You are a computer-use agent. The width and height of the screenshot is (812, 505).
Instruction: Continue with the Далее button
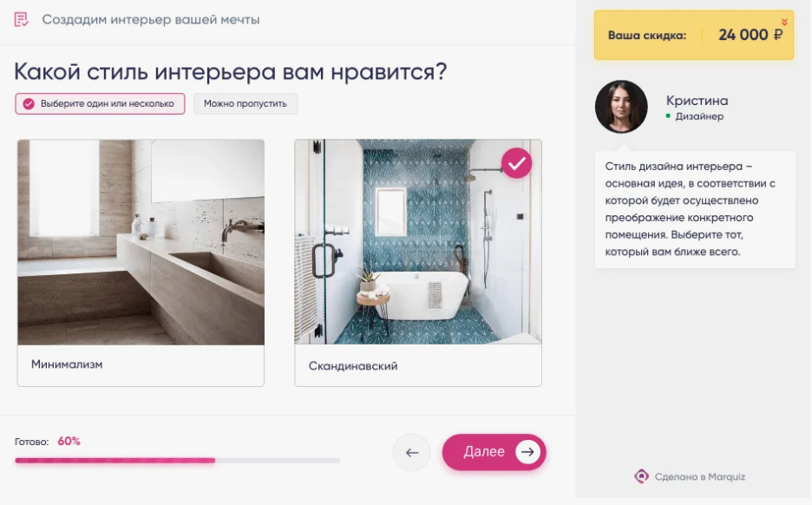click(494, 452)
